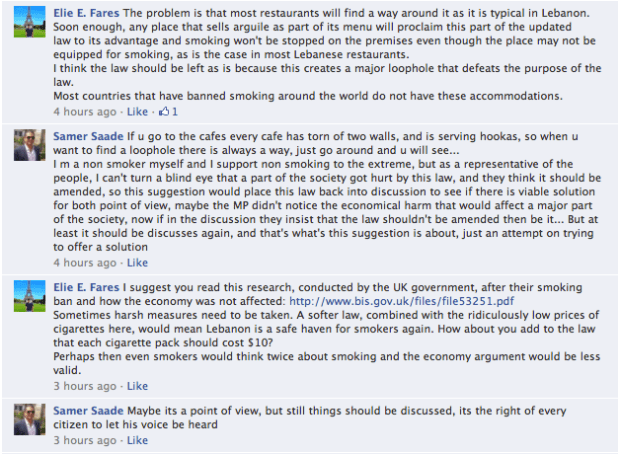Like the comment about every citizen's voice
620x454 pixels.
tap(137, 440)
